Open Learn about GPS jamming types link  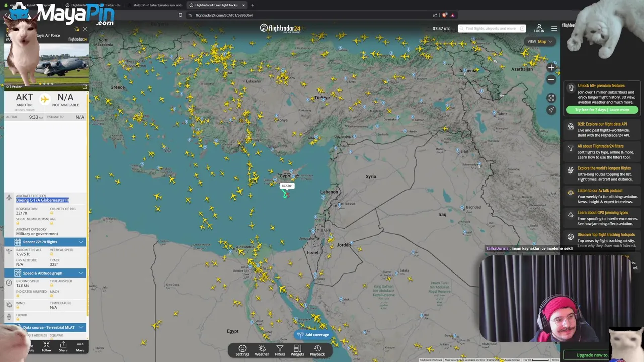(x=603, y=213)
